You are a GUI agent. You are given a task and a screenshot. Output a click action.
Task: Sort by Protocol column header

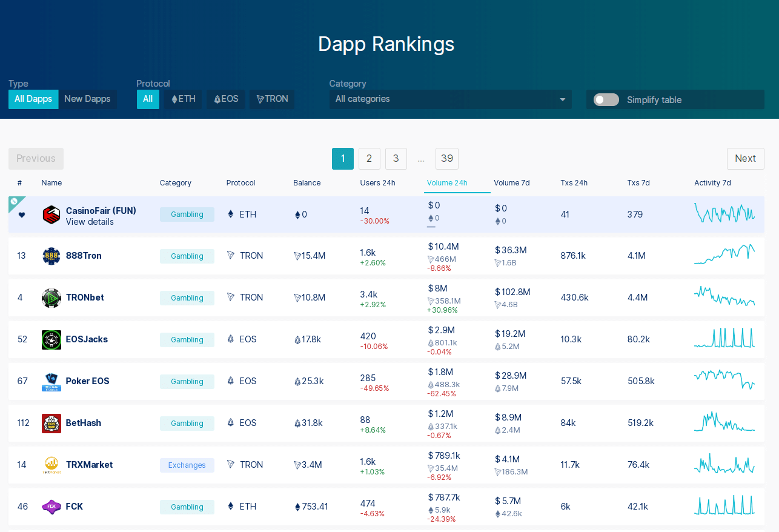tap(241, 183)
